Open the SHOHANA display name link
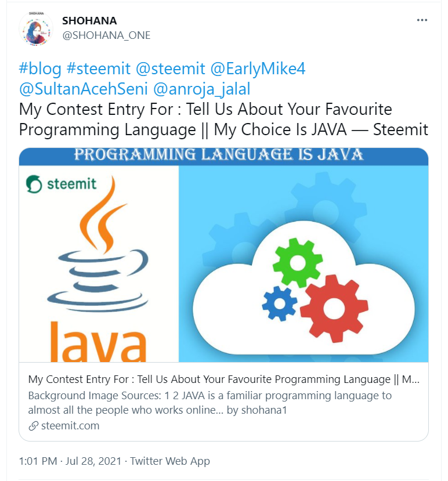This screenshot has width=448, height=481. point(89,21)
